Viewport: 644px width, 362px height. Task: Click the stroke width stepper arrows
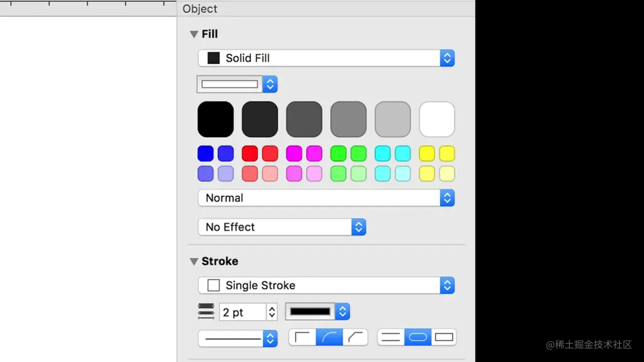pyautogui.click(x=272, y=312)
